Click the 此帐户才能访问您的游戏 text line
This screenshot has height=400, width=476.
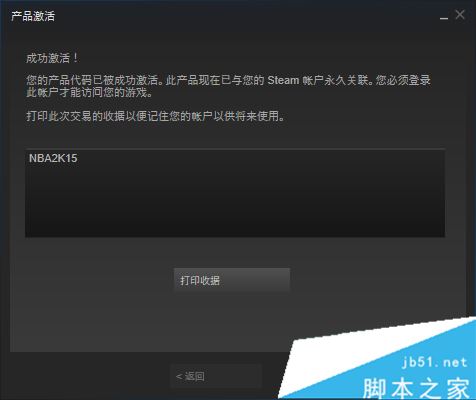click(89, 92)
